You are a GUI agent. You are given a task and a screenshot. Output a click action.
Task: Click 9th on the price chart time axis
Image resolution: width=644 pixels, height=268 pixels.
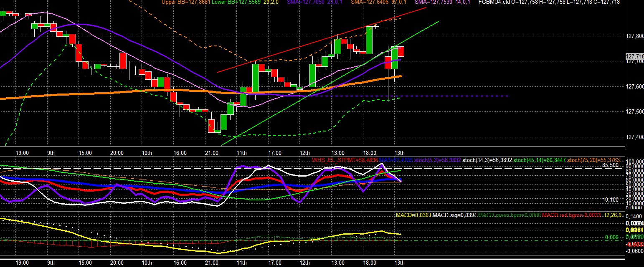(51, 153)
